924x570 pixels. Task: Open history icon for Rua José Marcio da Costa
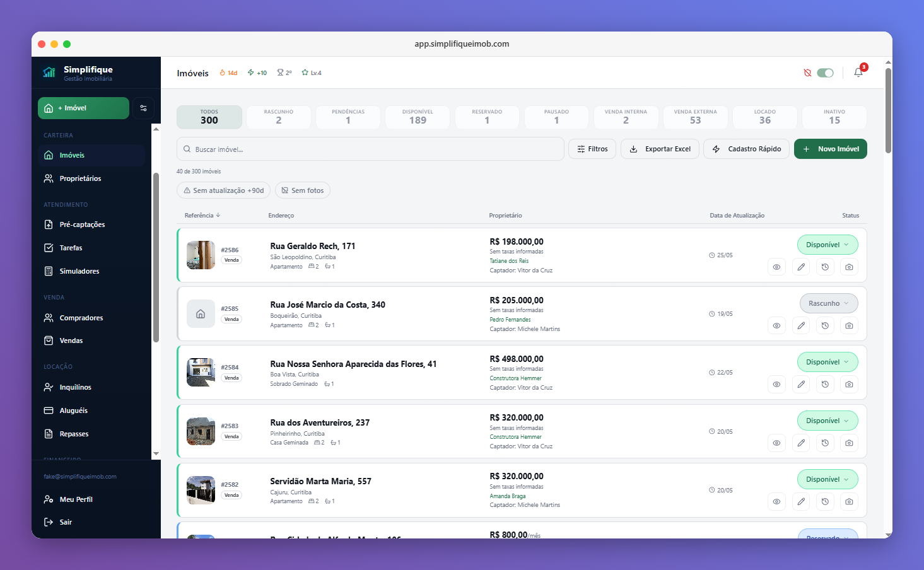825,325
